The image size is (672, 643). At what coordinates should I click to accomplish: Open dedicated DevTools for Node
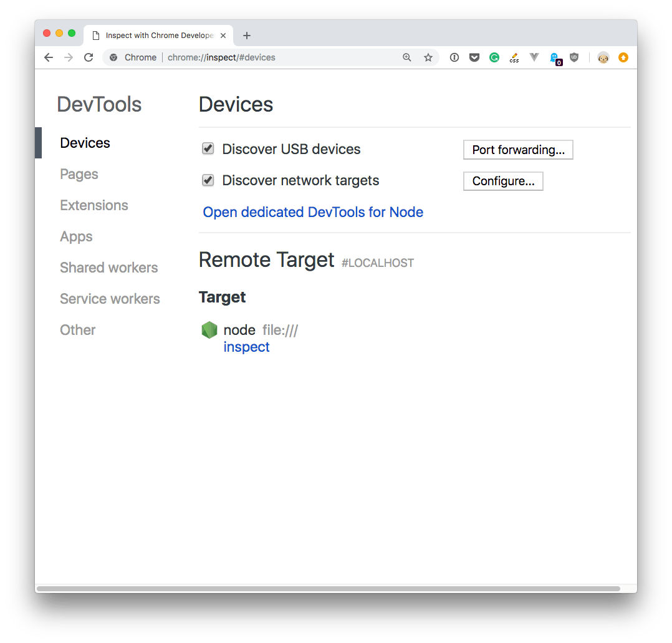(x=313, y=212)
